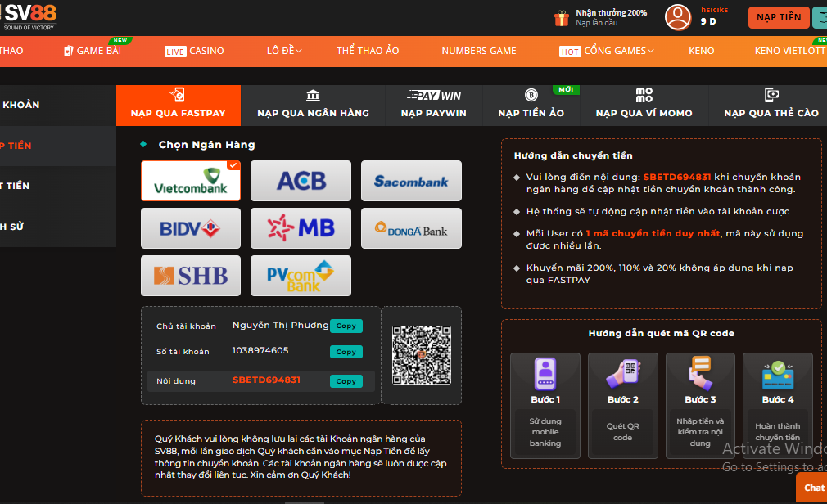827x504 pixels.
Task: Click the Fastpay tab icon
Action: (x=177, y=95)
